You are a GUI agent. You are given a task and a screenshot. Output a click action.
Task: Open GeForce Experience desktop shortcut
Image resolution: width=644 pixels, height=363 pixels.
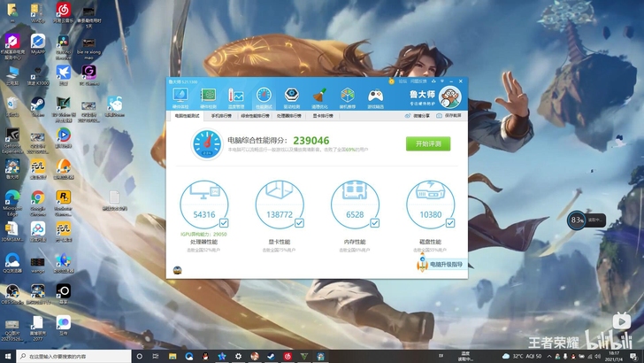click(11, 141)
